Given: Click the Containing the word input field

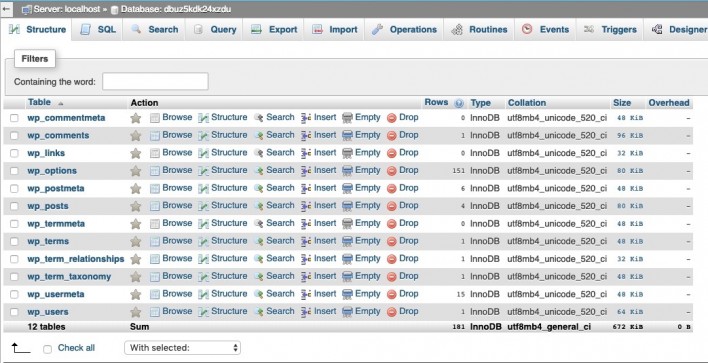Looking at the screenshot, I should (155, 81).
